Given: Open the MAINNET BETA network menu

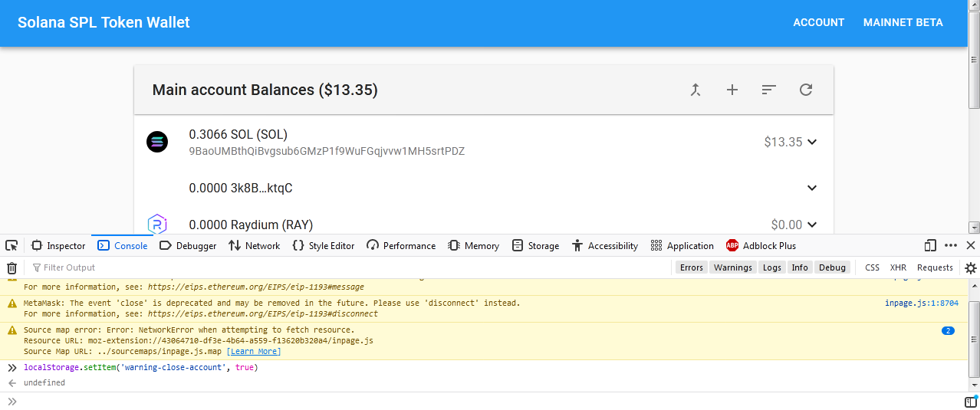Looking at the screenshot, I should (903, 22).
